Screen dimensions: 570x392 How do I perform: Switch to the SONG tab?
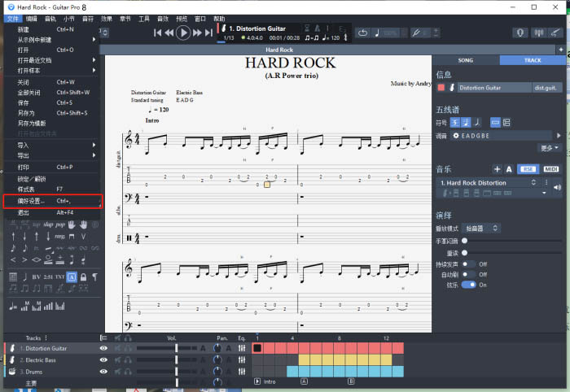point(465,60)
